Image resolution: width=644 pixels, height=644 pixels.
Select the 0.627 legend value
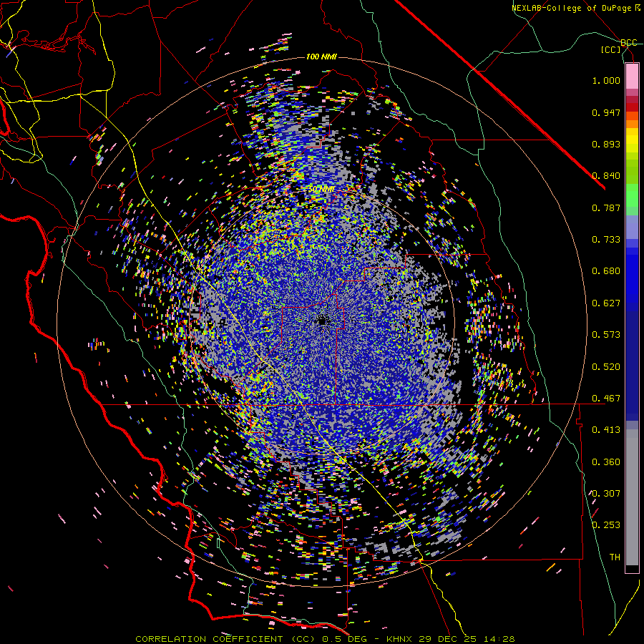(x=606, y=303)
